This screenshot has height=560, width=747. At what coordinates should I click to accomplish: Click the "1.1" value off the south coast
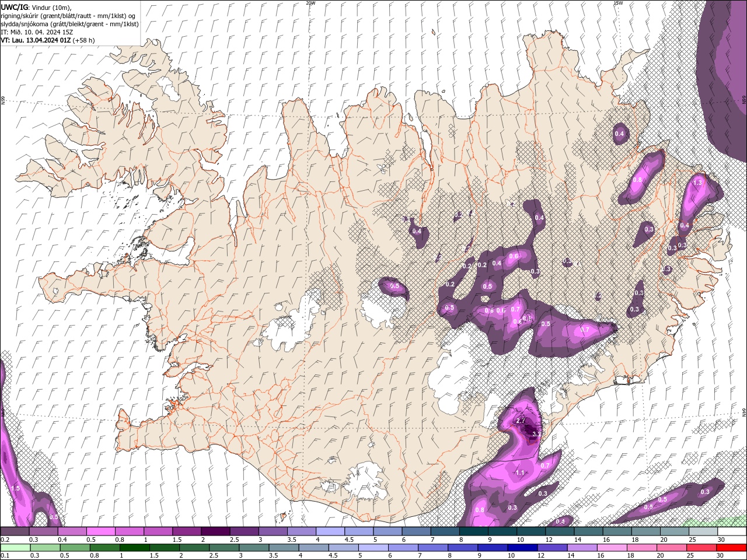pyautogui.click(x=521, y=473)
